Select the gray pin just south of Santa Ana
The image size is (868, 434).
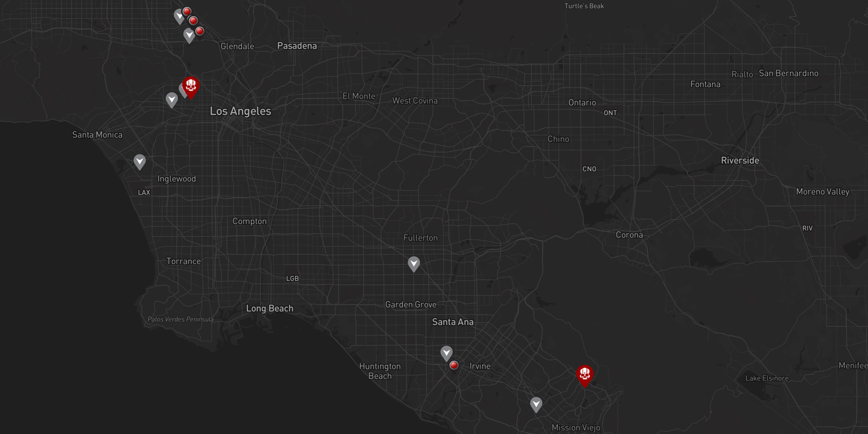[446, 352]
